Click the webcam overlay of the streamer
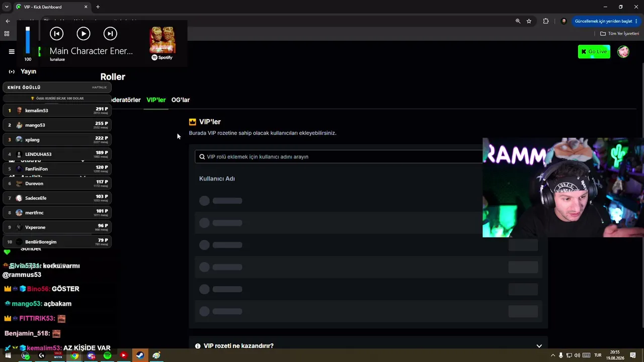The image size is (644, 362). pos(563,188)
